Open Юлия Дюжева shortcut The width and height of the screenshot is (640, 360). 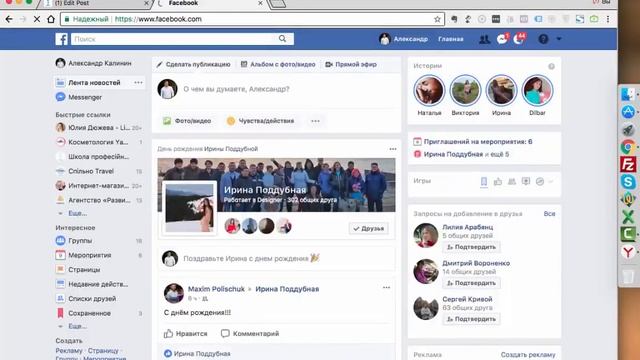[98, 128]
